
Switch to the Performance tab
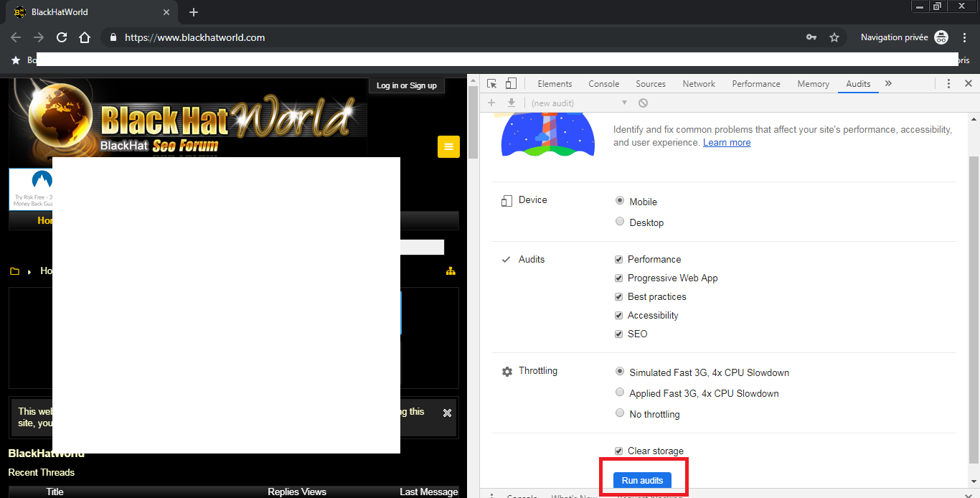756,84
